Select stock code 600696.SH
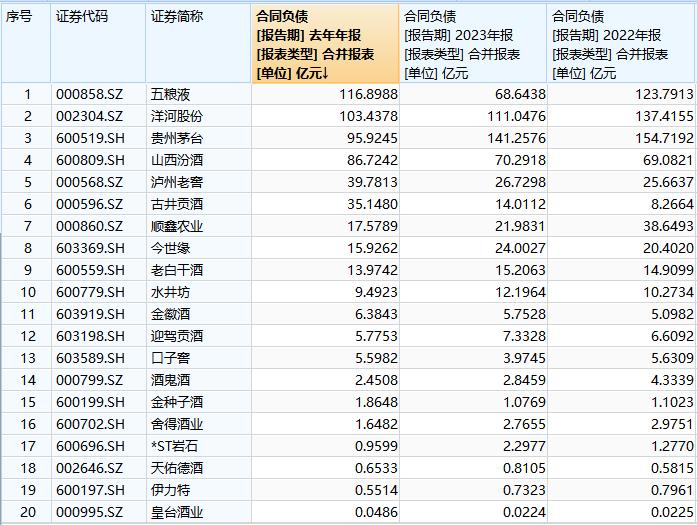Viewport: 697px width, 525px height. (x=90, y=446)
